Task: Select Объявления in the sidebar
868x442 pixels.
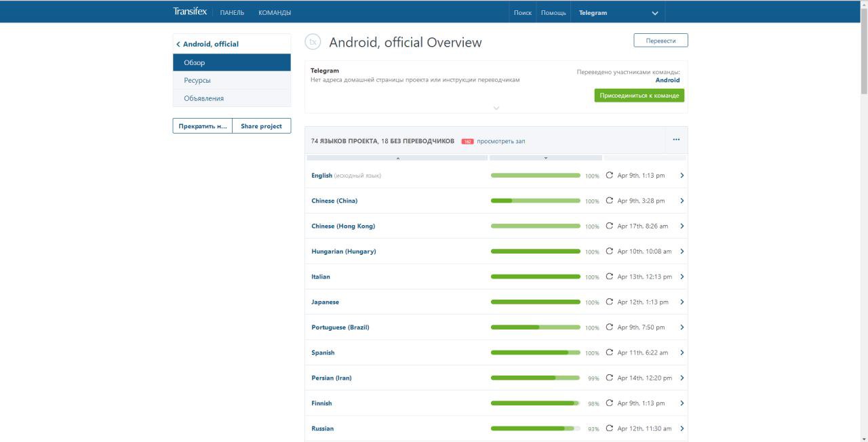Action: pyautogui.click(x=232, y=98)
